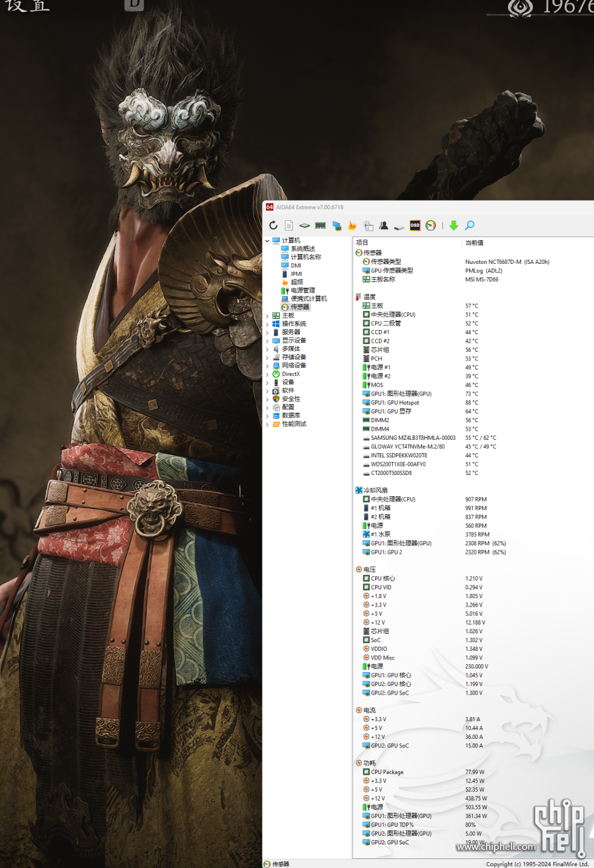Click the Windows logo icon beside 操作系统
The image size is (594, 868).
click(276, 324)
